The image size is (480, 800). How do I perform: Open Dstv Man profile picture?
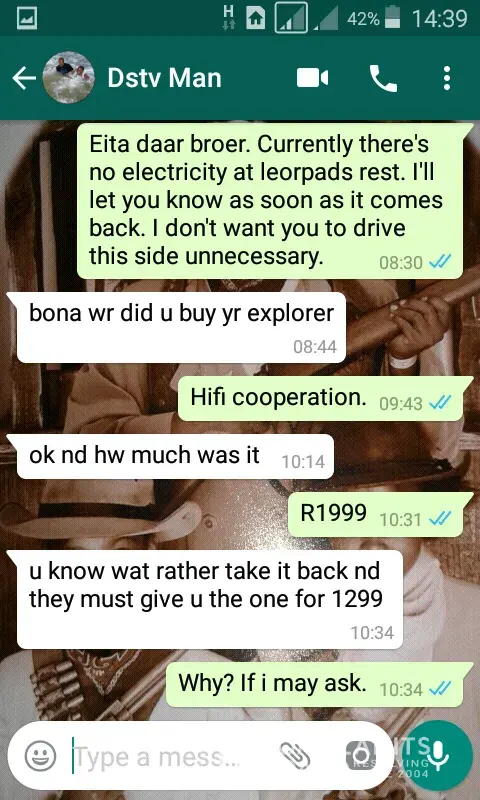tap(68, 78)
